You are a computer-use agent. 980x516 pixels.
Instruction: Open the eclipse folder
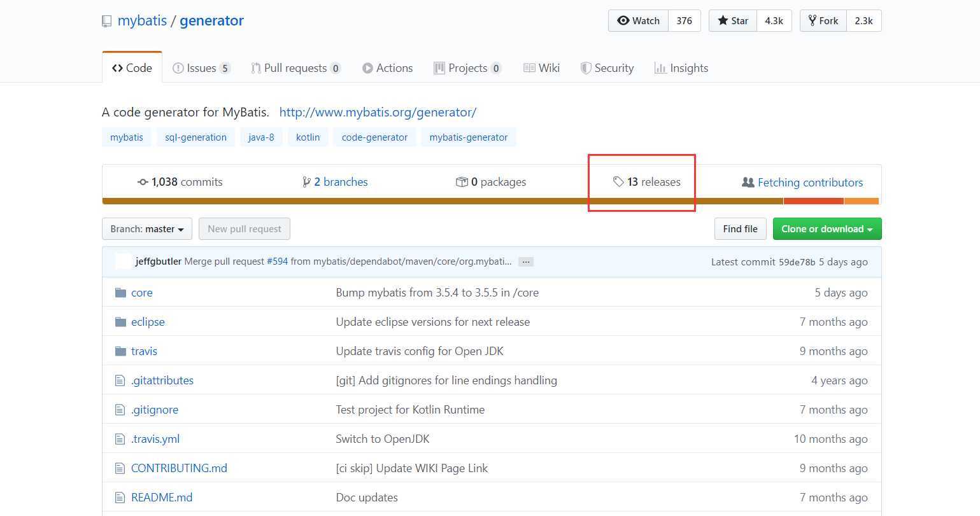point(148,322)
